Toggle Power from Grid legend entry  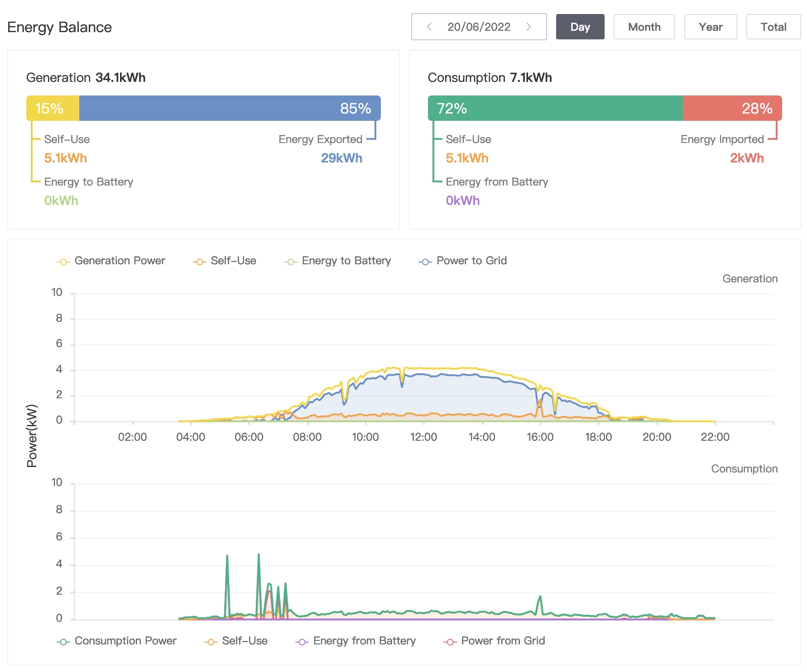[495, 641]
